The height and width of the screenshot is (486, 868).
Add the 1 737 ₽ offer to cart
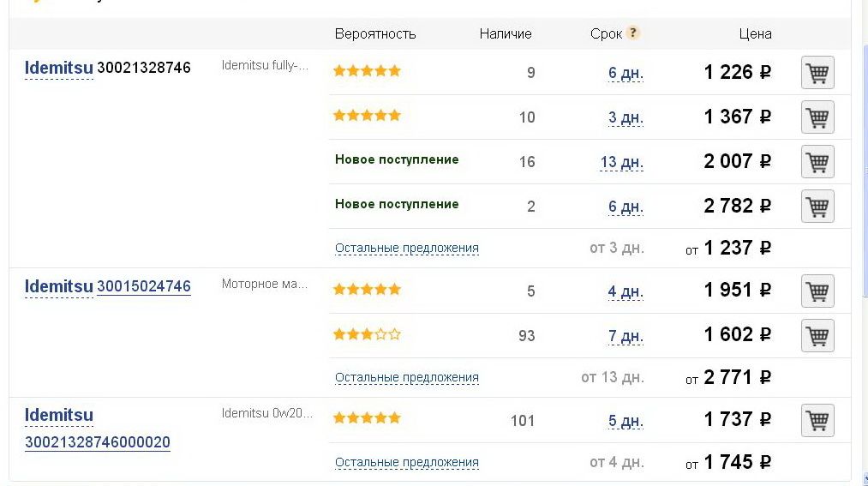(x=817, y=420)
